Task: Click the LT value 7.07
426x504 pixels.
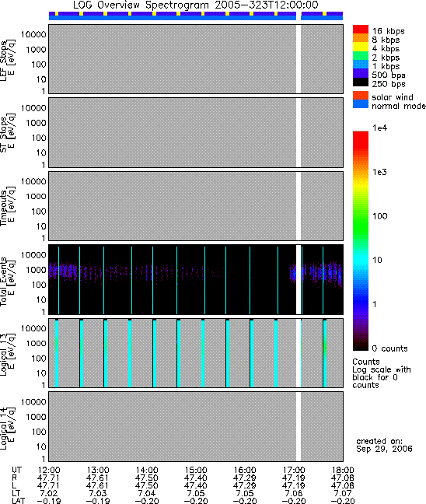Action: 343,493
